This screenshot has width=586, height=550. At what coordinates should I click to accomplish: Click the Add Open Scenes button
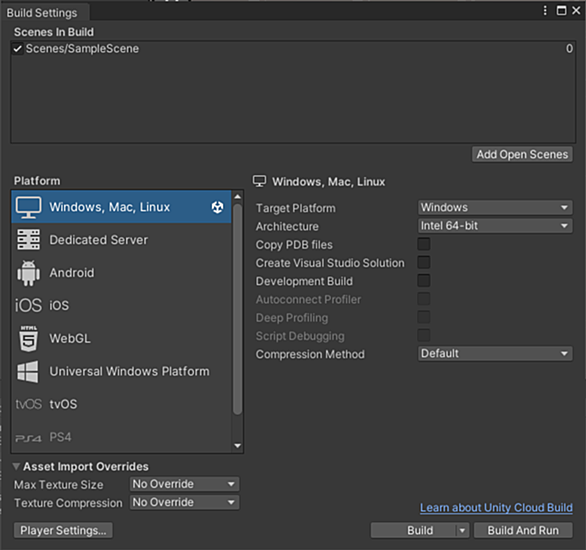(522, 154)
